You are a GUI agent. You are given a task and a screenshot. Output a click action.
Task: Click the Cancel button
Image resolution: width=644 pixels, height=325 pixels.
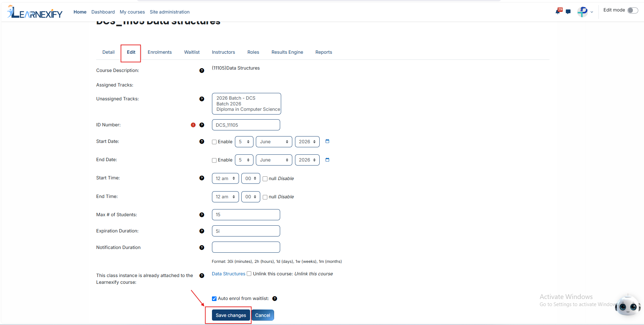(263, 315)
